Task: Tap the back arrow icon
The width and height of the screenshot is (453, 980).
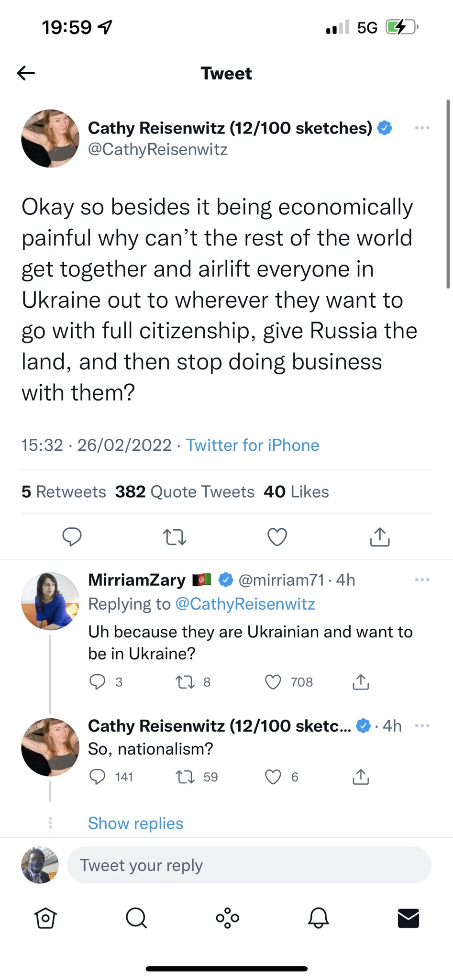Action: (x=26, y=73)
